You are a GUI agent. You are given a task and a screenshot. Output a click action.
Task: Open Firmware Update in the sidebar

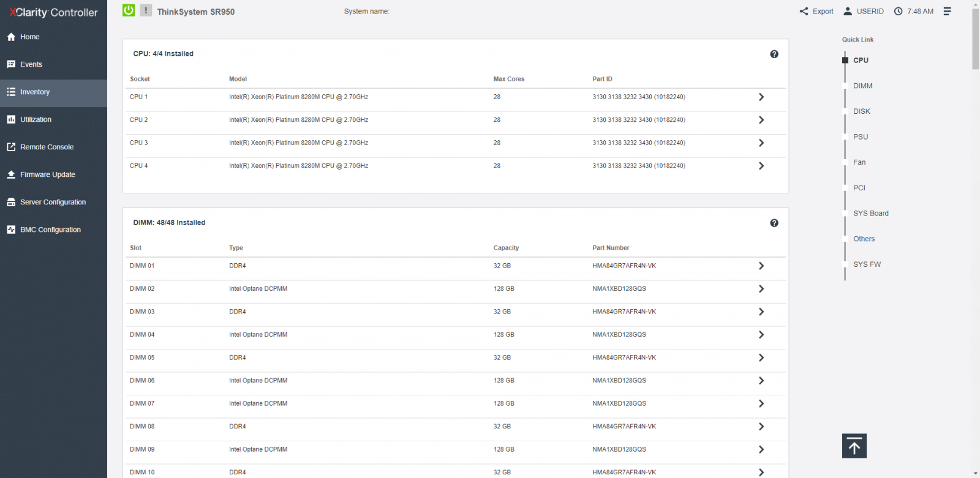(53, 174)
